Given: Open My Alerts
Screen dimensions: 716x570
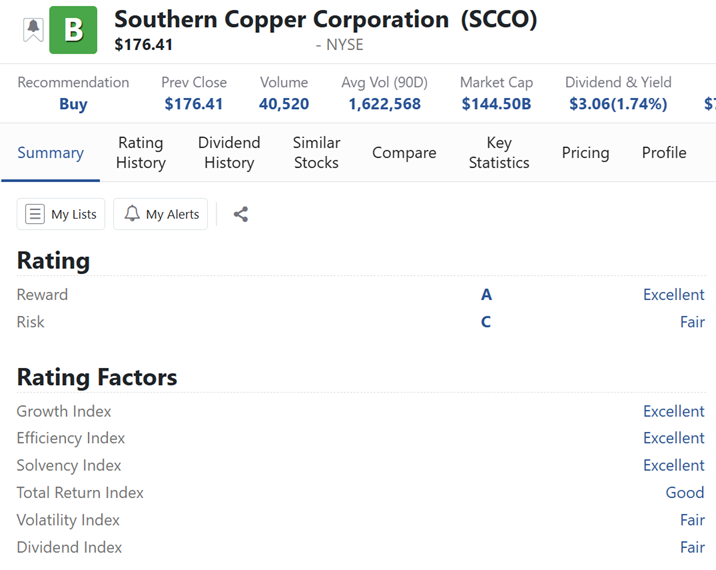Looking at the screenshot, I should click(x=161, y=214).
